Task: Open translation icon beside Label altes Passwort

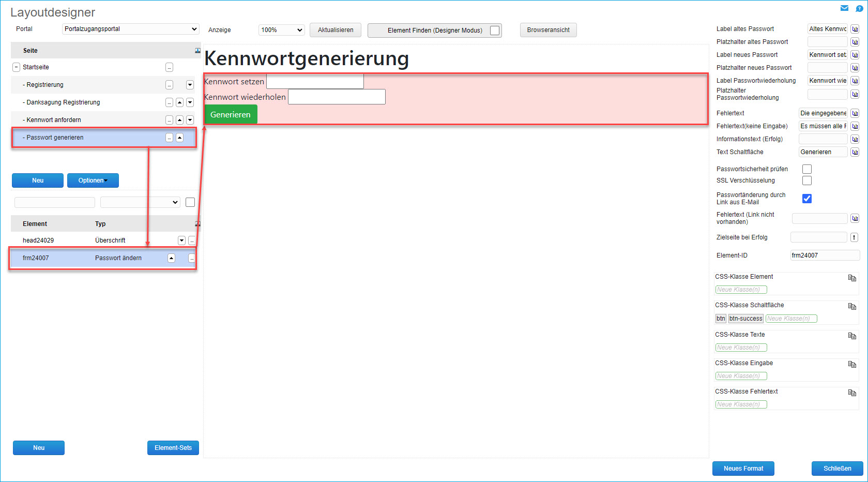Action: 855,29
